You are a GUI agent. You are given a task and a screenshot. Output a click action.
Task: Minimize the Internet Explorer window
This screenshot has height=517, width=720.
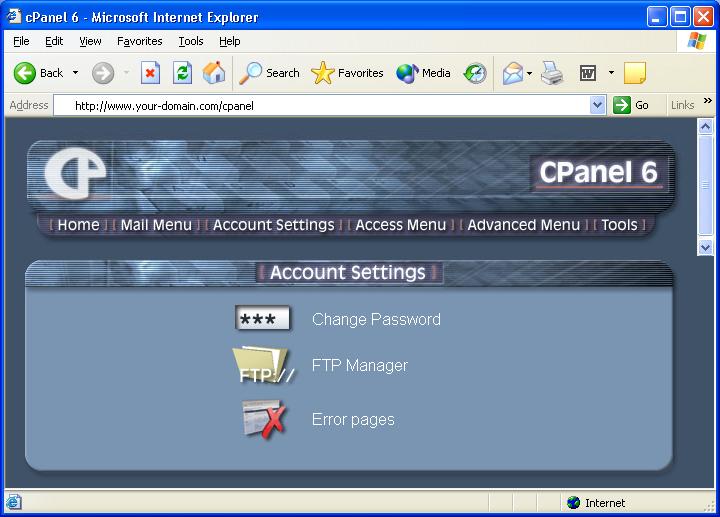657,17
